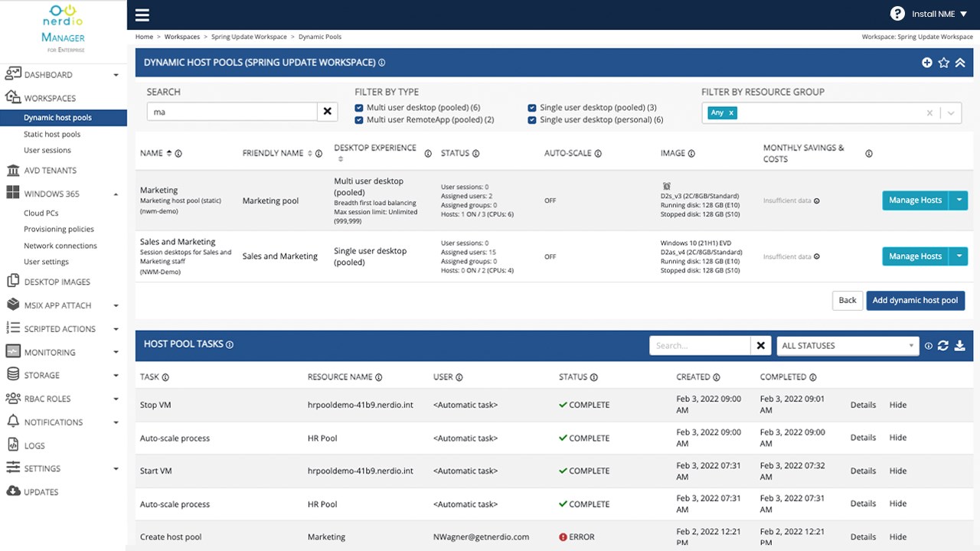Download host pool tasks icon
This screenshot has height=551, width=980.
(x=960, y=346)
